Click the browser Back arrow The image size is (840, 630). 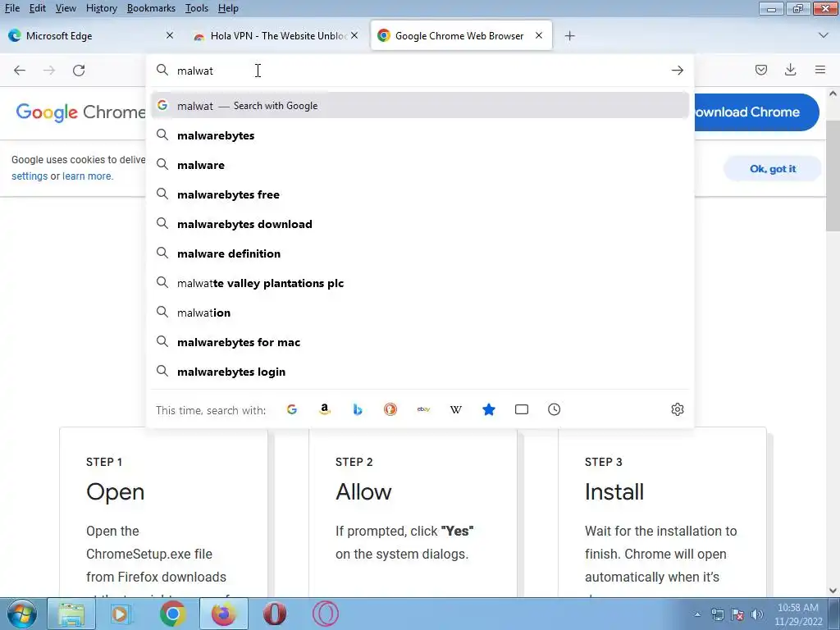point(20,71)
